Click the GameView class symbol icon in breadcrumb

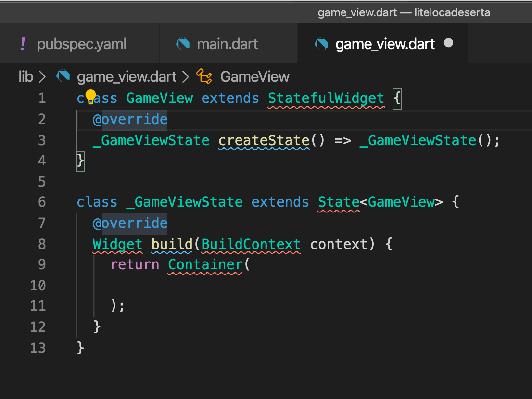(204, 76)
